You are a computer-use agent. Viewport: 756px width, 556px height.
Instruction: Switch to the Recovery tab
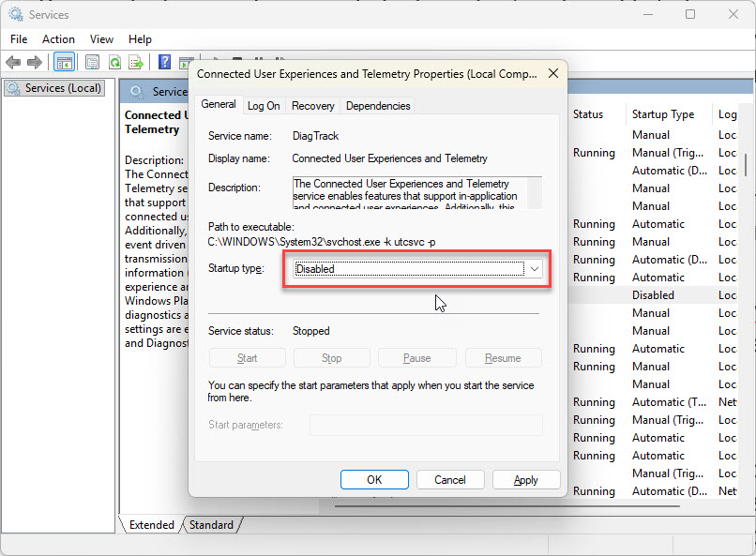click(x=313, y=106)
